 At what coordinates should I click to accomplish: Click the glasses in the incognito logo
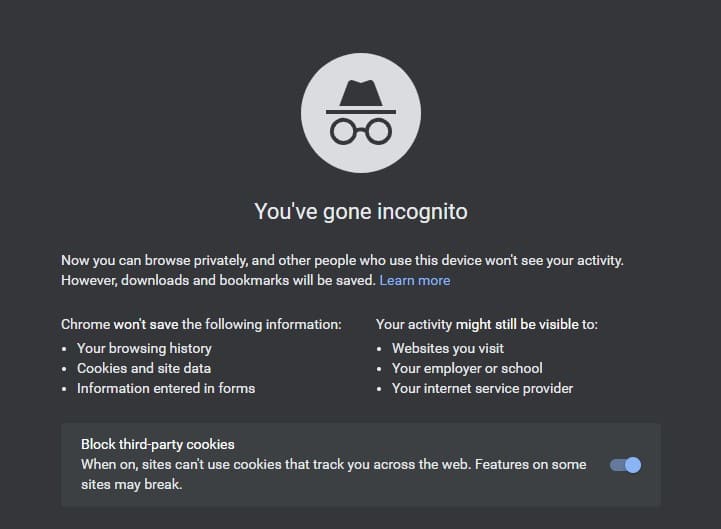pos(360,131)
